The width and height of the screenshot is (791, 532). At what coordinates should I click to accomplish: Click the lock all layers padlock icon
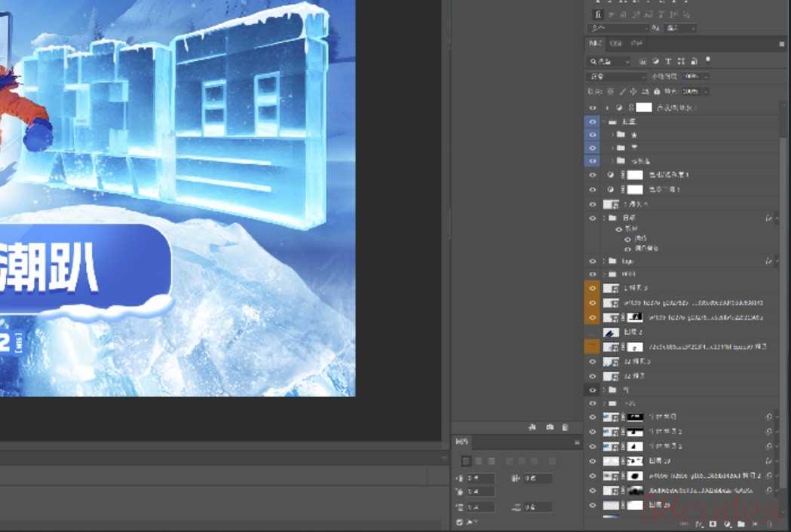point(657,92)
